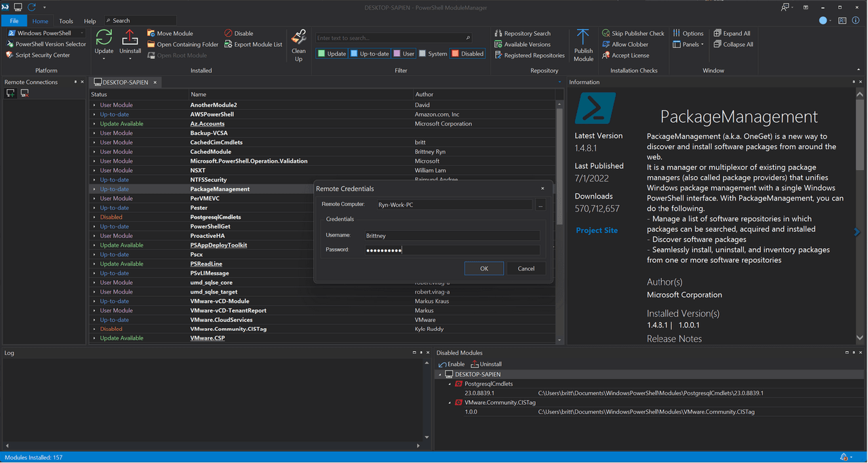Run the Clean Up tool

pyautogui.click(x=298, y=45)
